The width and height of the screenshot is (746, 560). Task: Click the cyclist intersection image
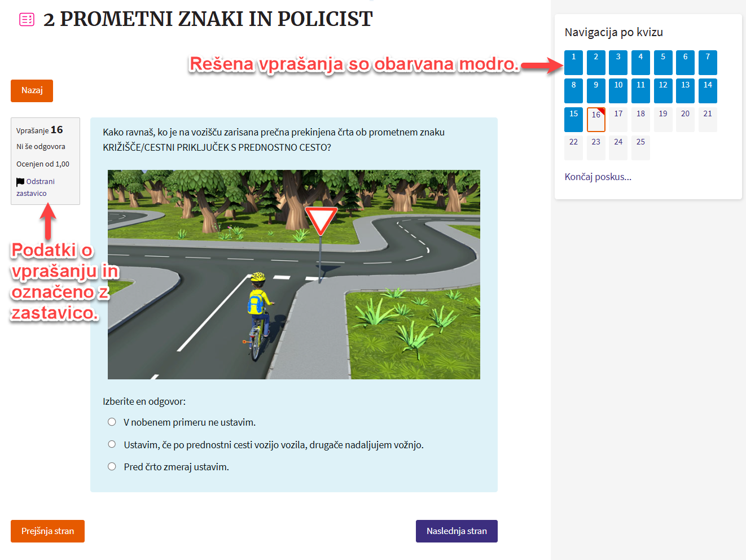(x=293, y=274)
